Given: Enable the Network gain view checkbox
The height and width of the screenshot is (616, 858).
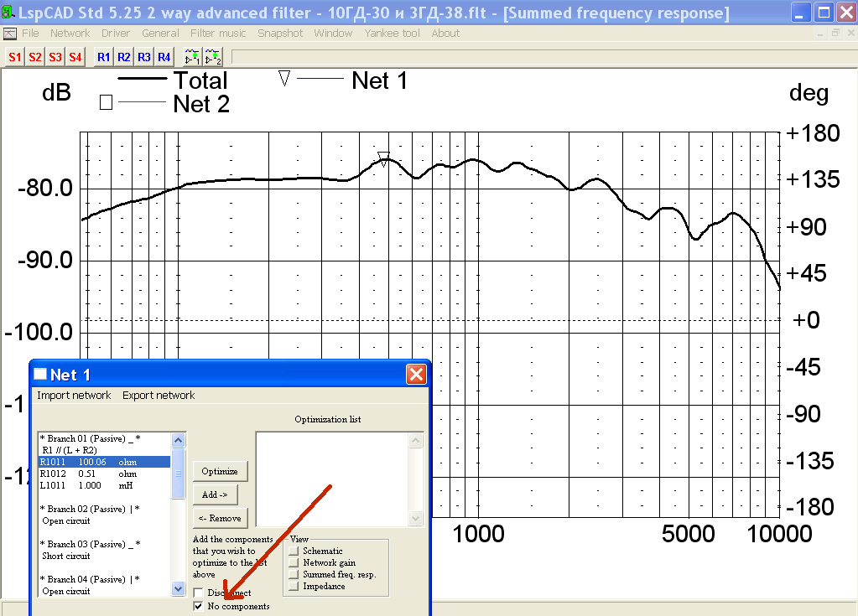Looking at the screenshot, I should point(294,562).
